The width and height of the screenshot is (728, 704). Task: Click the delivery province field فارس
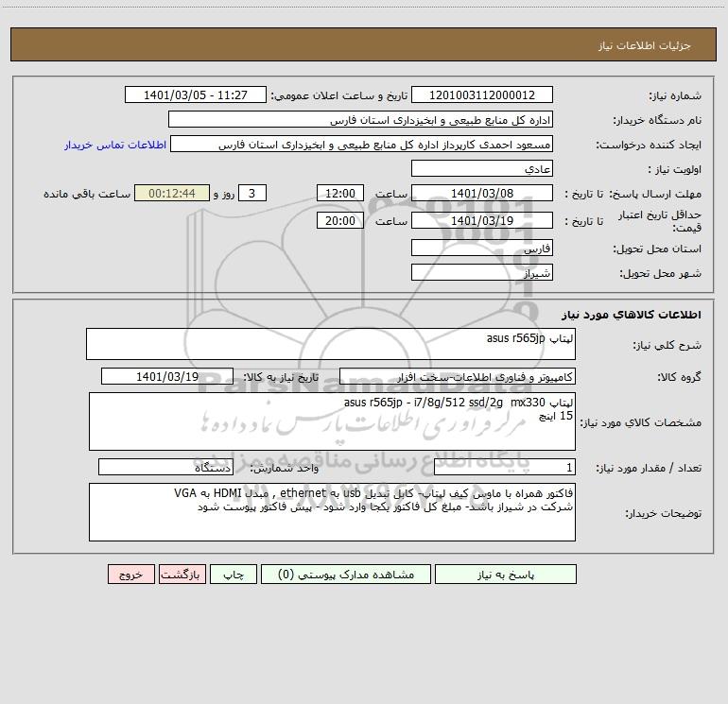(482, 248)
